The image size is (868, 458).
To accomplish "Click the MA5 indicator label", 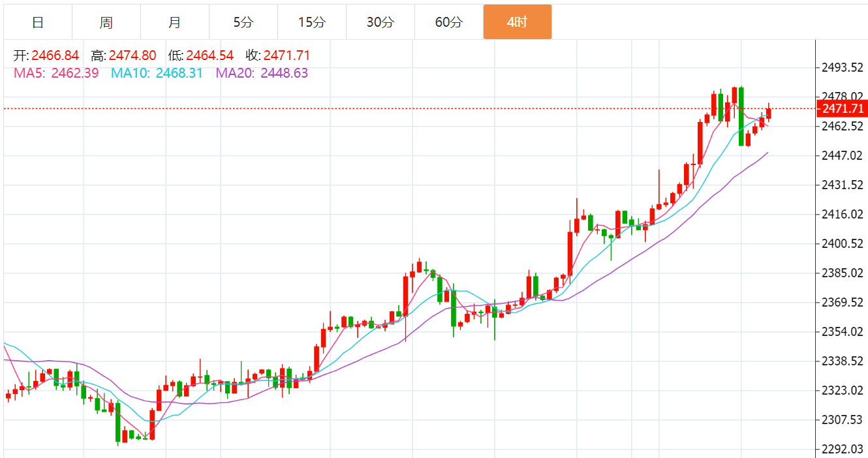I will tap(28, 73).
